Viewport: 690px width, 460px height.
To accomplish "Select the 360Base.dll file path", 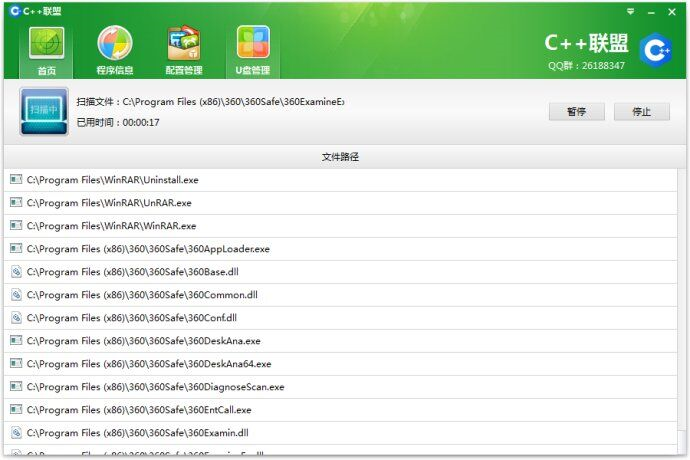I will pos(132,272).
